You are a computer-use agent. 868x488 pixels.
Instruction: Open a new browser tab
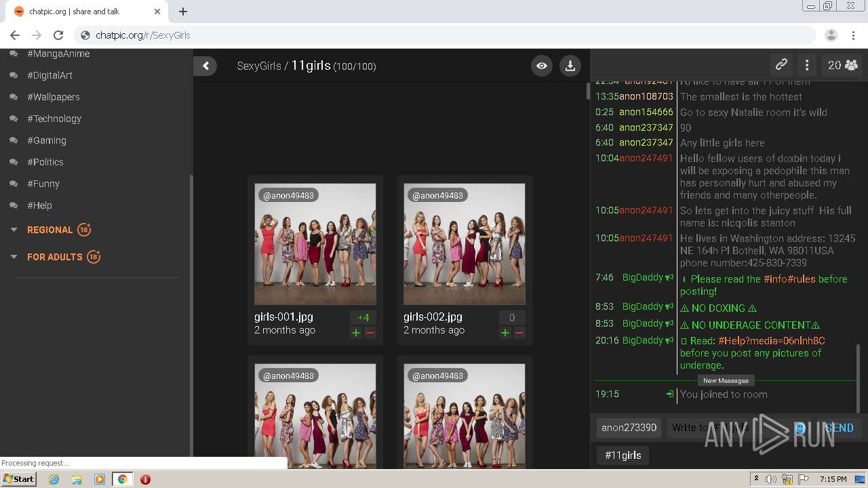click(183, 12)
